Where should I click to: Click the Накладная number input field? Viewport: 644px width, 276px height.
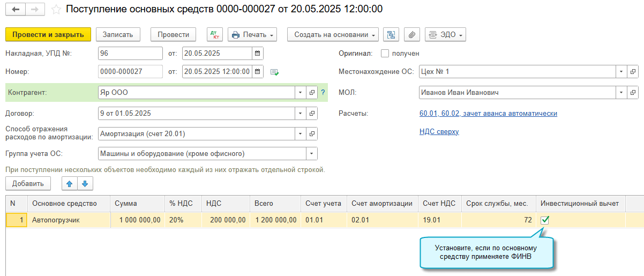coord(130,54)
